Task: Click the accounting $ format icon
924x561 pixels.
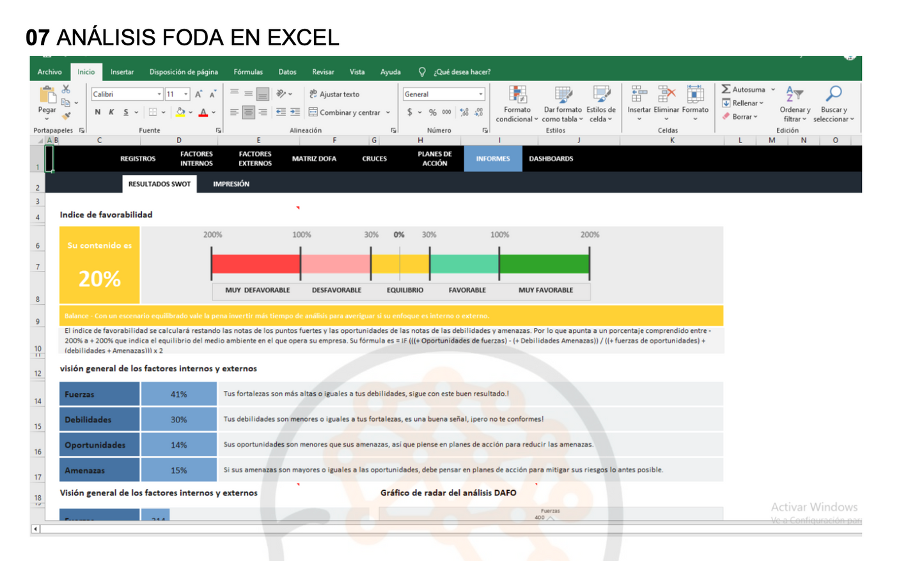Action: (x=410, y=112)
